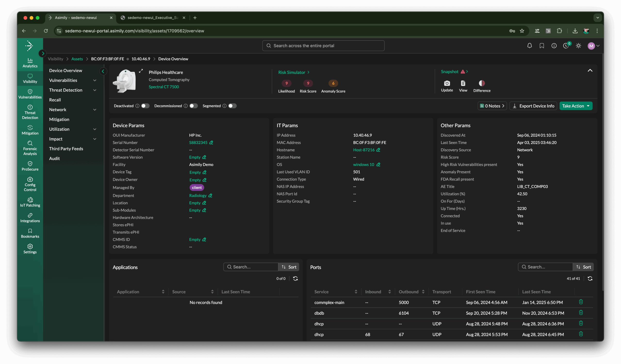Screen dimensions: 621x364
Task: Expand the main green sidebar
Action: (x=42, y=53)
